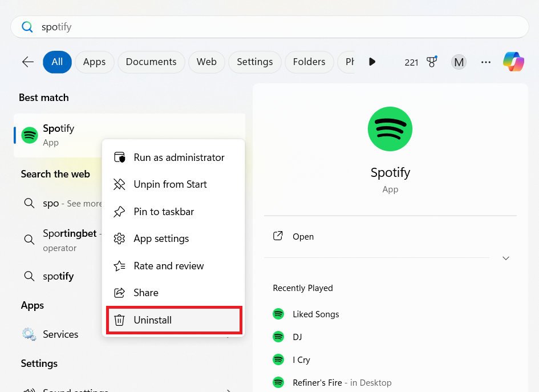This screenshot has width=539, height=392.
Task: Click the star icon beside Rate and review
Action: [x=119, y=265]
